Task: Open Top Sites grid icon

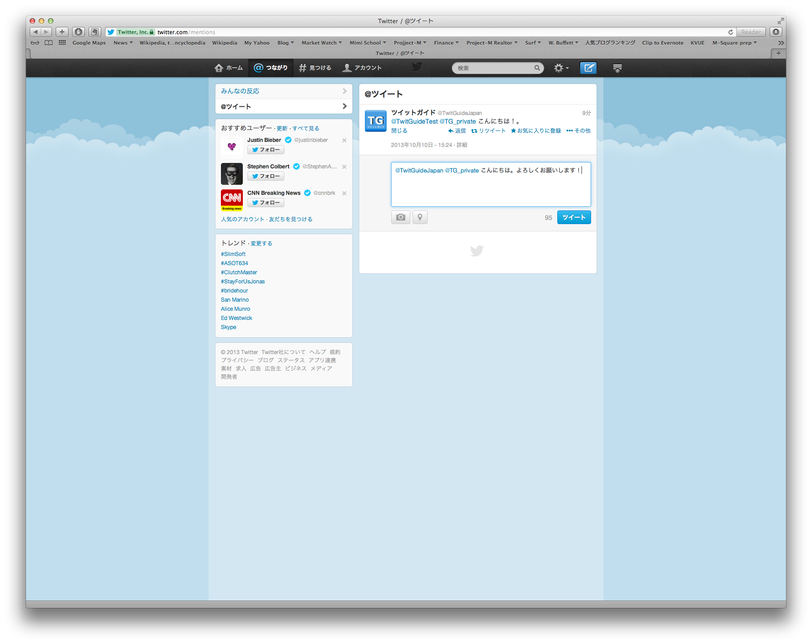Action: tap(63, 43)
